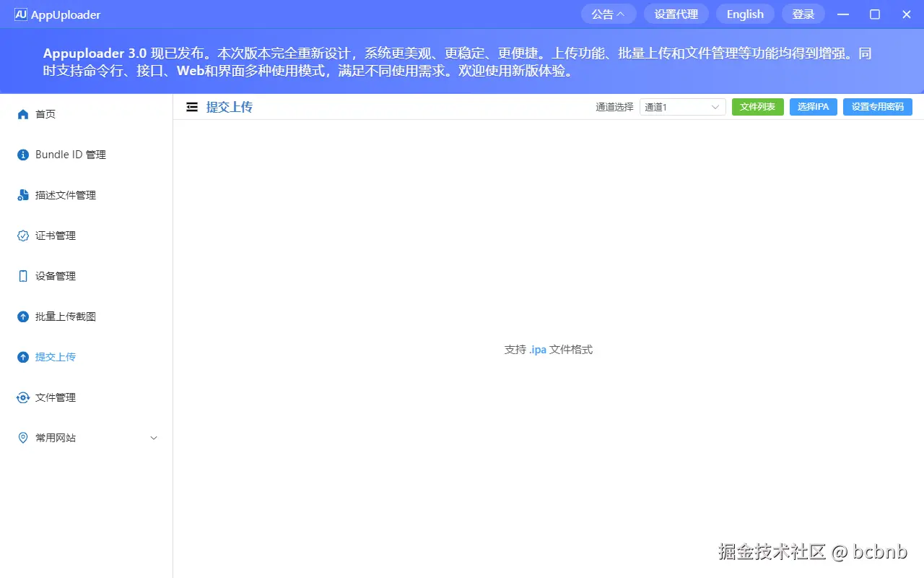
Task: Open 设置专用密码 password settings
Action: pos(877,106)
